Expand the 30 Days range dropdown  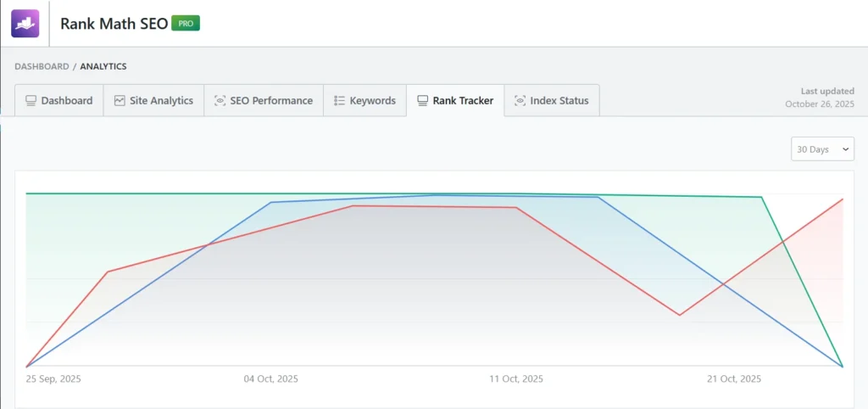click(822, 149)
